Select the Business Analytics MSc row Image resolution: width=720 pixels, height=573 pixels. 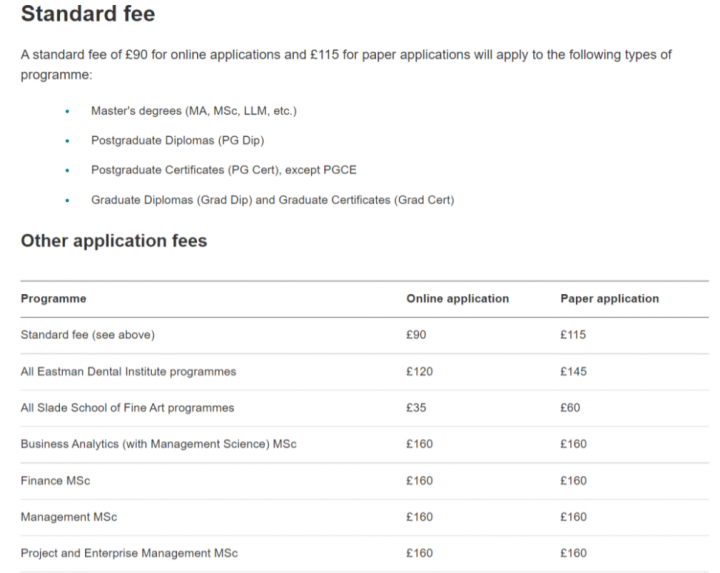click(x=159, y=444)
